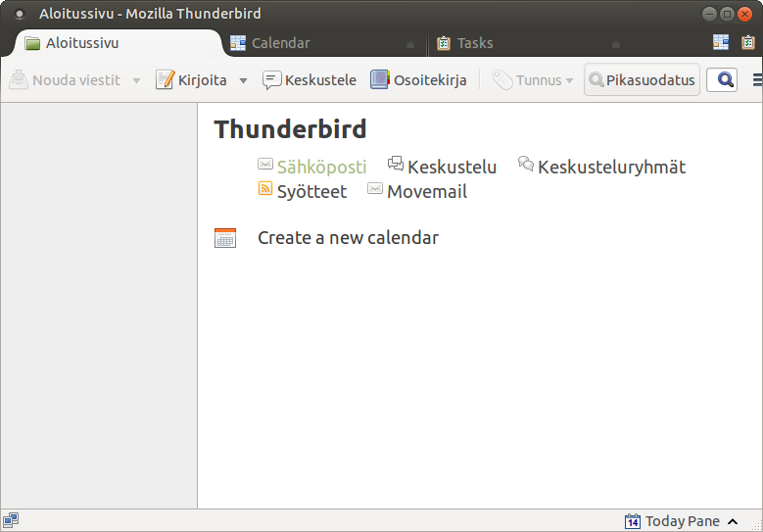Click the Syötteet feeds link
The image size is (763, 532).
tap(311, 192)
